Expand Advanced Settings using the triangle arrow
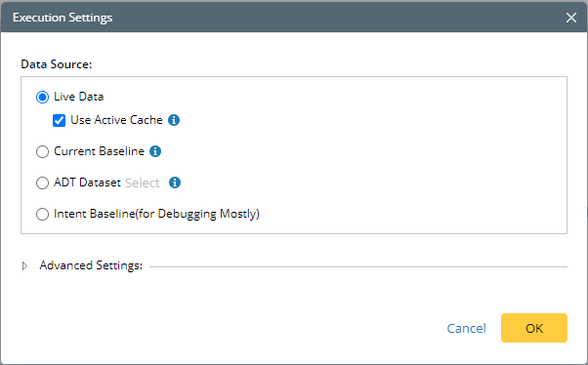This screenshot has width=588, height=365. pyautogui.click(x=24, y=266)
